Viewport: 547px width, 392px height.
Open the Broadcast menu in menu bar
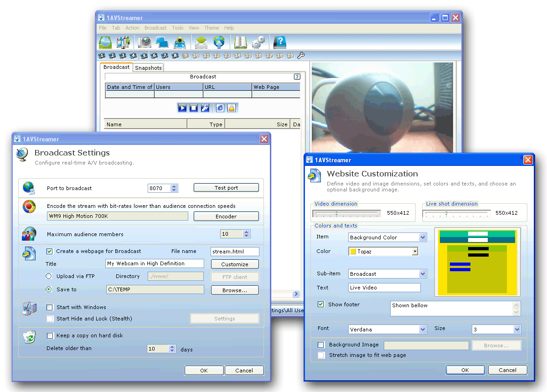click(155, 28)
